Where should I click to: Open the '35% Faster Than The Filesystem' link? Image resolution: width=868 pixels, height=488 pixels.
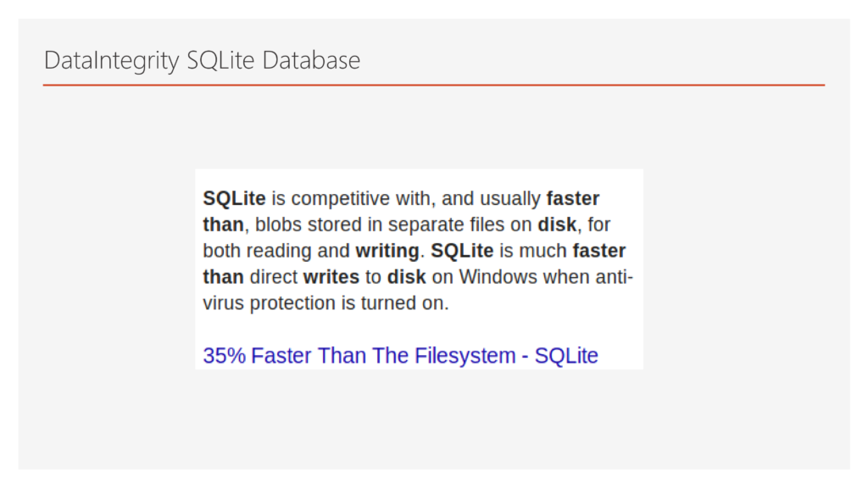[400, 356]
